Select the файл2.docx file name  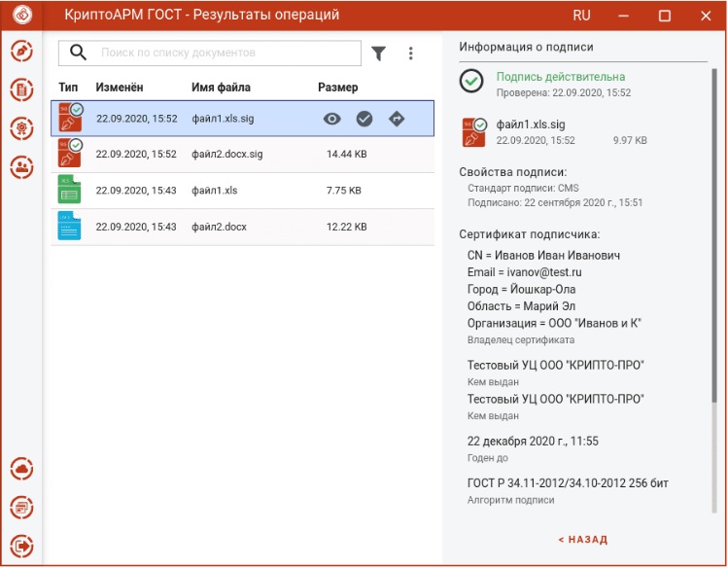[219, 227]
